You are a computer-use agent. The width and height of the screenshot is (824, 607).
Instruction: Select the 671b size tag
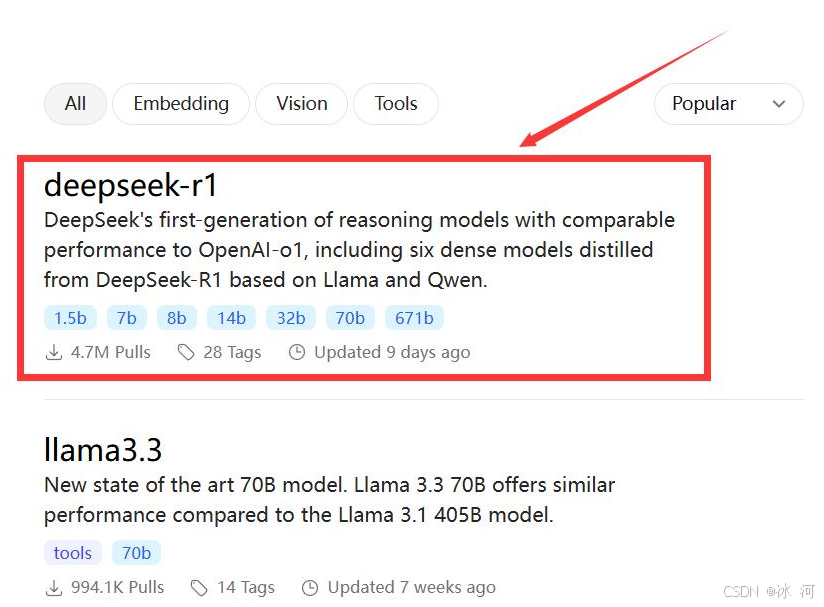click(414, 318)
